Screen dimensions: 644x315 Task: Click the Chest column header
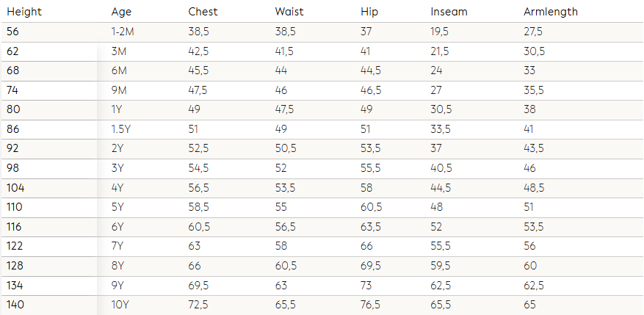pyautogui.click(x=203, y=12)
